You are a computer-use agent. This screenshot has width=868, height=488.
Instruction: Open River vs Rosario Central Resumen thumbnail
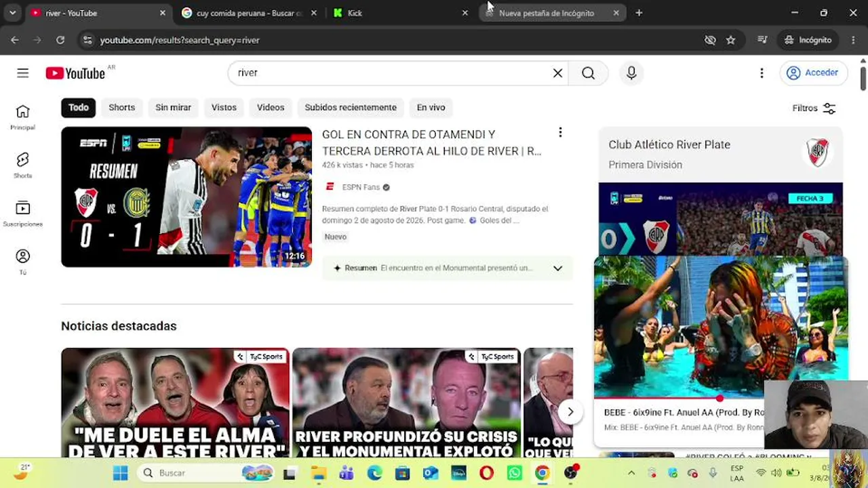(x=186, y=197)
